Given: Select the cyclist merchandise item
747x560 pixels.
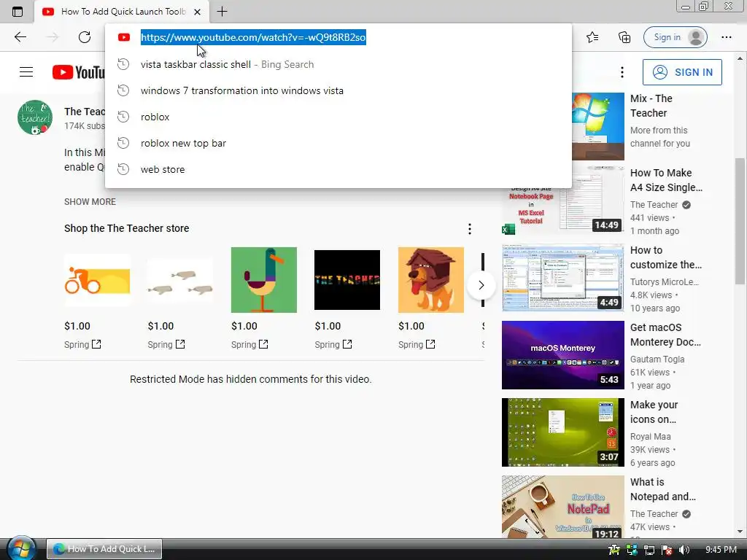Looking at the screenshot, I should tap(97, 280).
